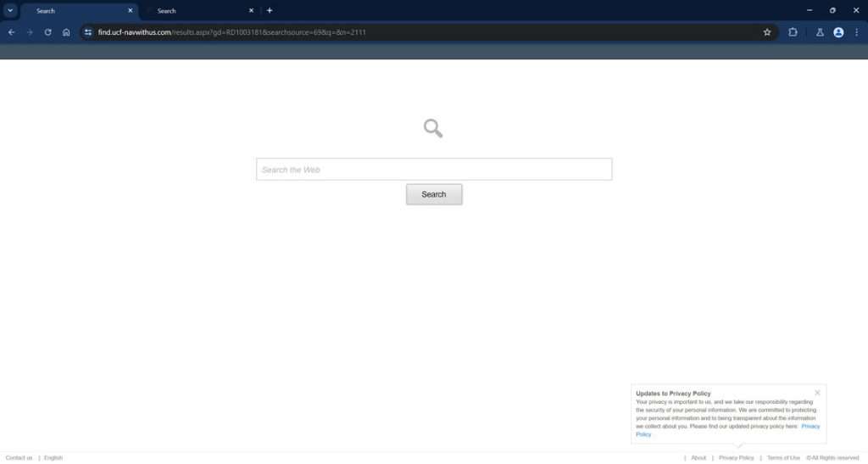Open the browser three-dot menu

pos(856,32)
